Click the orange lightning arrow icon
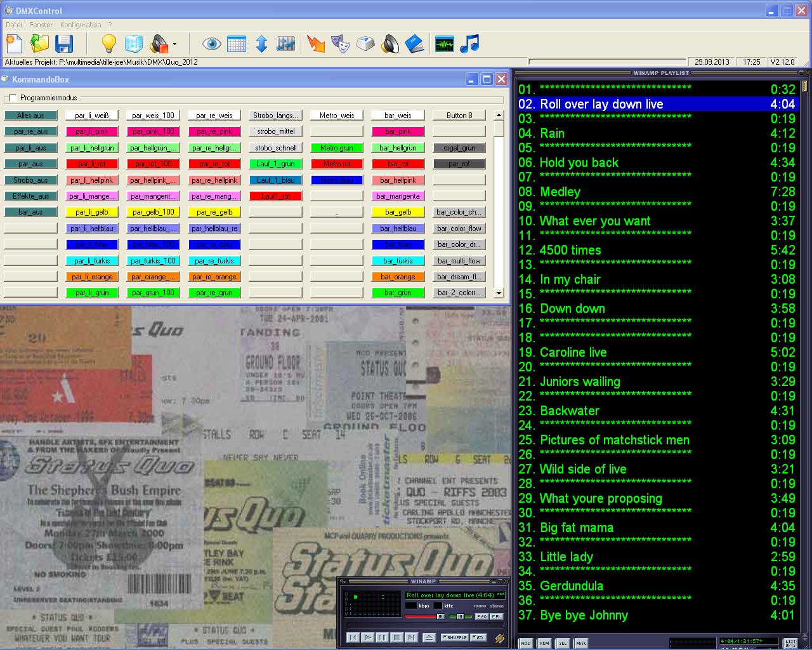The width and height of the screenshot is (812, 650). click(x=316, y=44)
